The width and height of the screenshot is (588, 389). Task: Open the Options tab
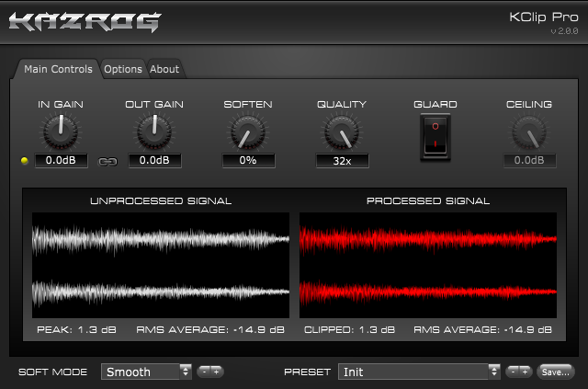click(123, 69)
